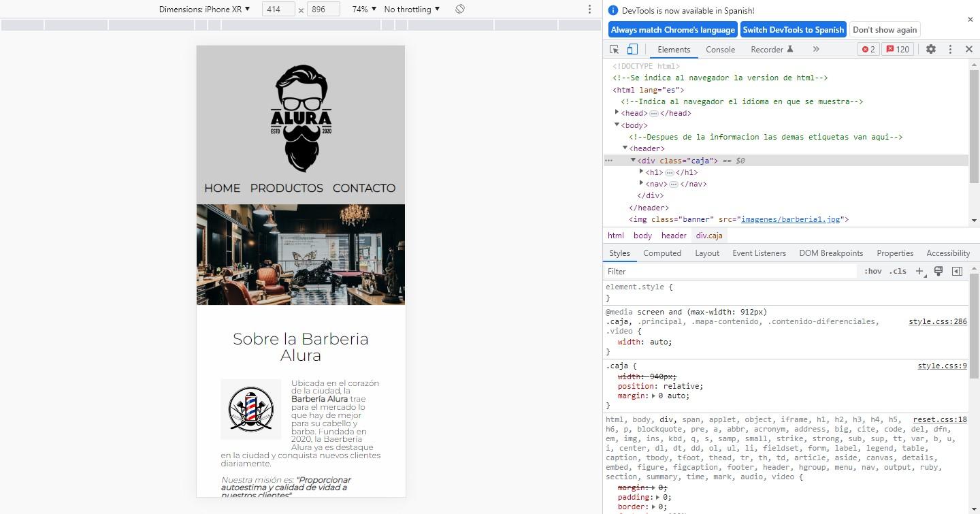Click the info icon in the language notice

pos(613,10)
